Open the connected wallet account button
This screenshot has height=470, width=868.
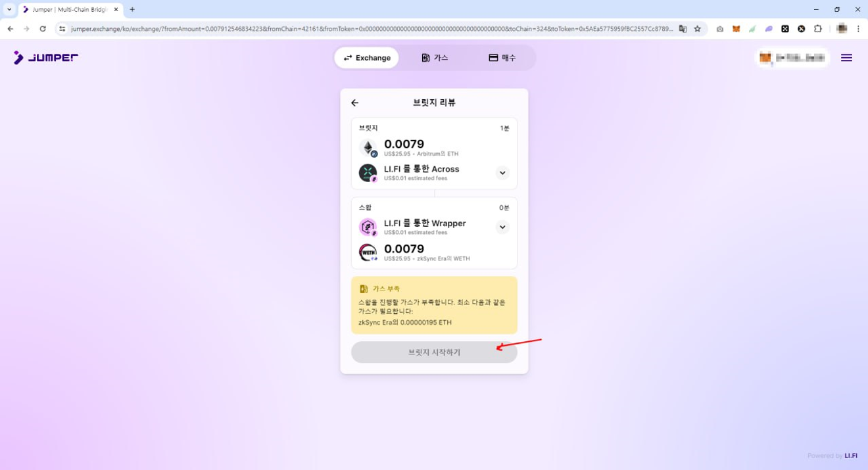tap(792, 58)
